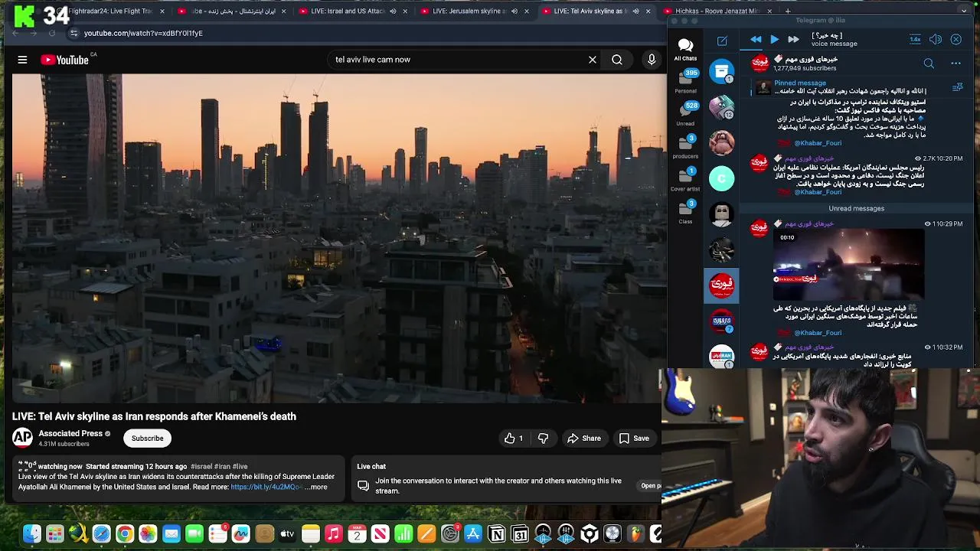
Task: Open the browser tab search dropdown arrow
Action: (964, 11)
